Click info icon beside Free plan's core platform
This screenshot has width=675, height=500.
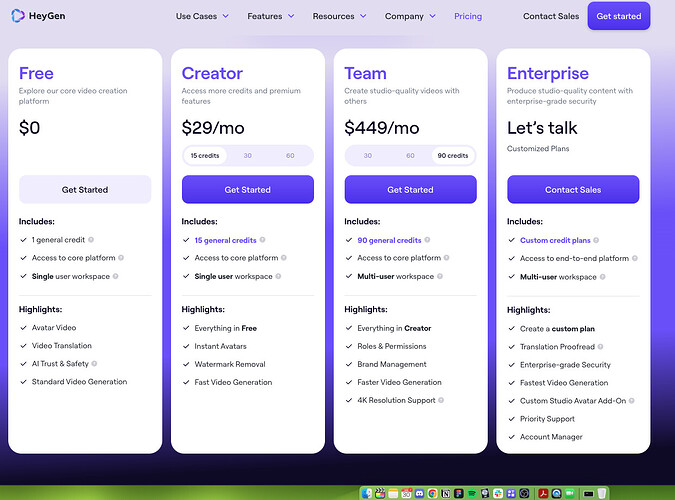pyautogui.click(x=121, y=258)
